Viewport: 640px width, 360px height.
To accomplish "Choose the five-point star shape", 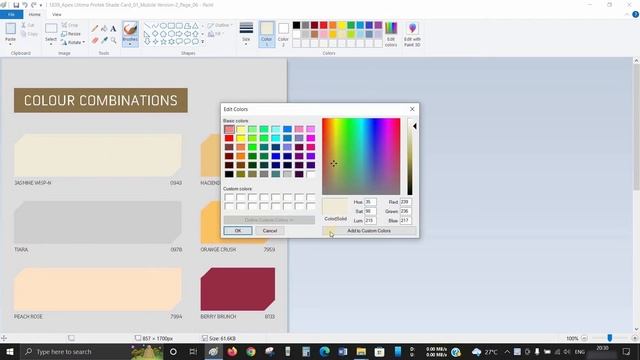I will click(x=163, y=42).
